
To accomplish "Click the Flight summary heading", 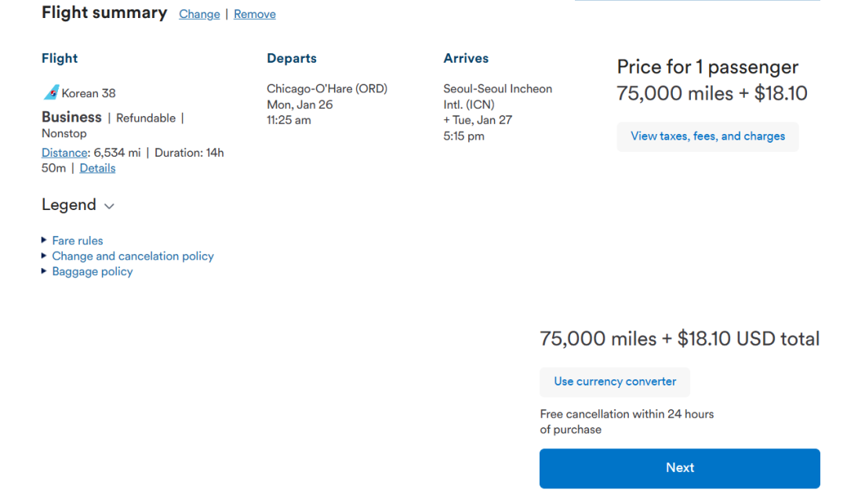I will (x=104, y=13).
